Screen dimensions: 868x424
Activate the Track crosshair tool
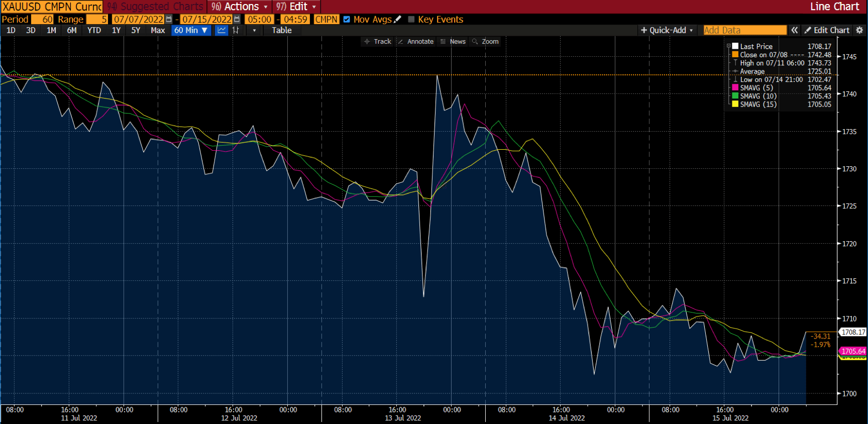377,42
